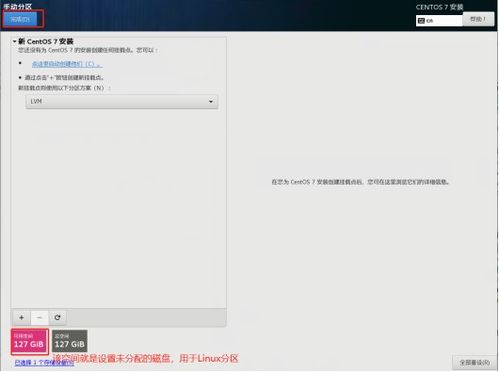499x372 pixels.
Task: Open the 帮助 Help button
Action: click(x=478, y=19)
